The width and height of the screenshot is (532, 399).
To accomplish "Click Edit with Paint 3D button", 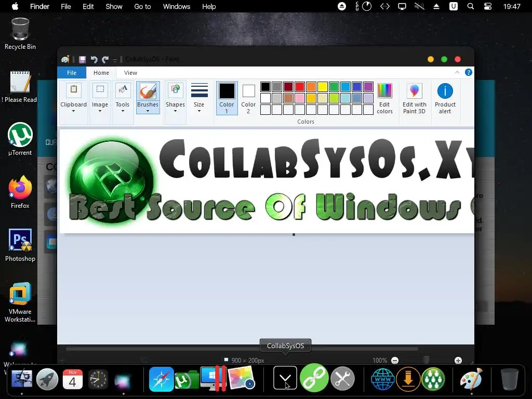I will tap(414, 98).
